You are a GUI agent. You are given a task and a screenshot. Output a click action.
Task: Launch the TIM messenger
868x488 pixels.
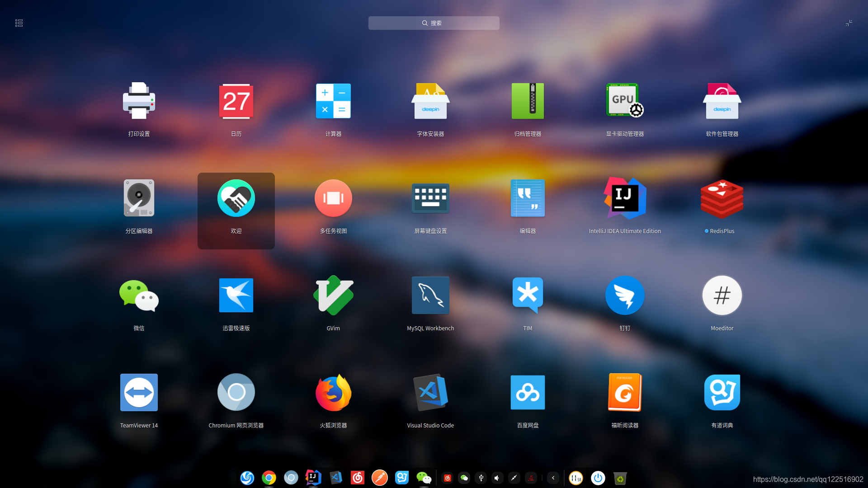528,295
